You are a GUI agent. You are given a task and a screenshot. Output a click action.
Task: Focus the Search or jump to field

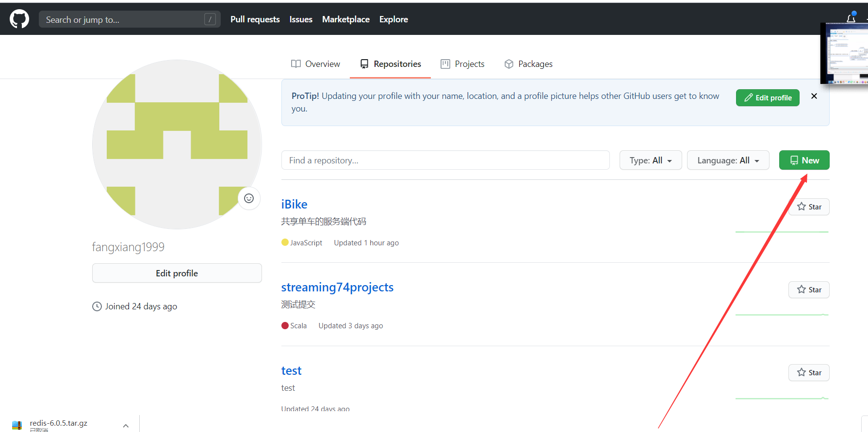tap(130, 19)
